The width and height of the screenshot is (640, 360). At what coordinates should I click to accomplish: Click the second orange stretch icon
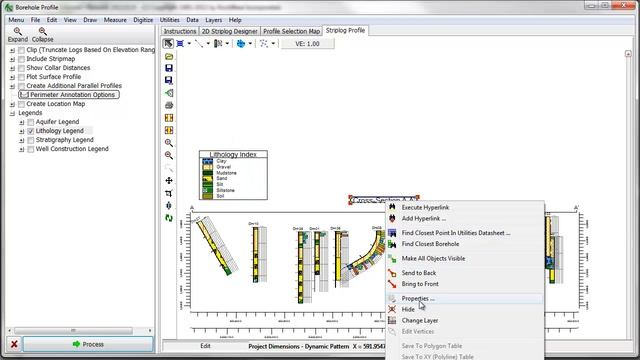pos(169,130)
